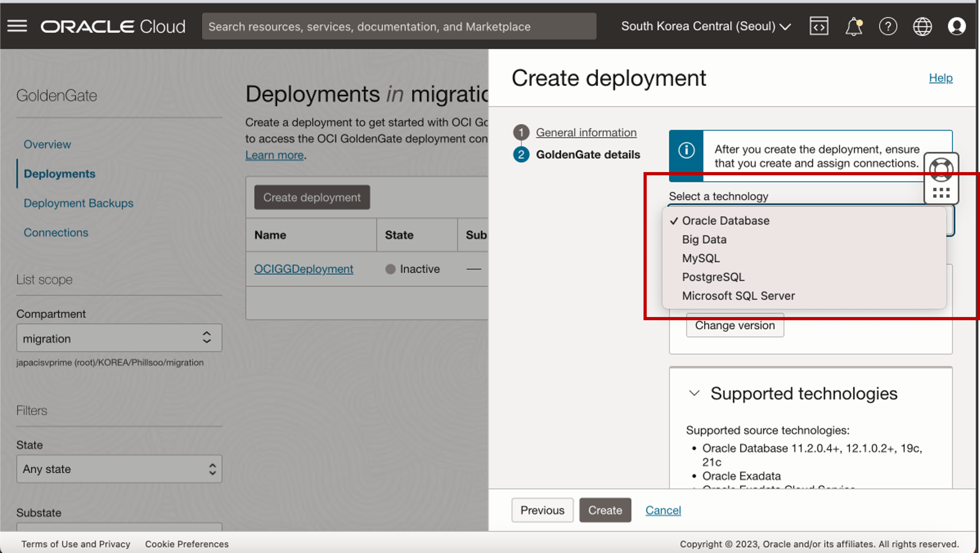This screenshot has width=980, height=553.
Task: Click the Oracle Cloud logo
Action: coord(113,26)
